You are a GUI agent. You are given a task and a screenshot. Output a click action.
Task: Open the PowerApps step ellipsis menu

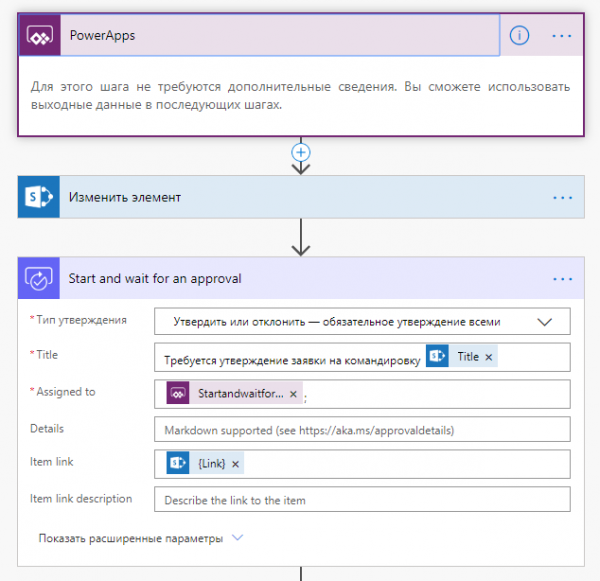pyautogui.click(x=562, y=36)
